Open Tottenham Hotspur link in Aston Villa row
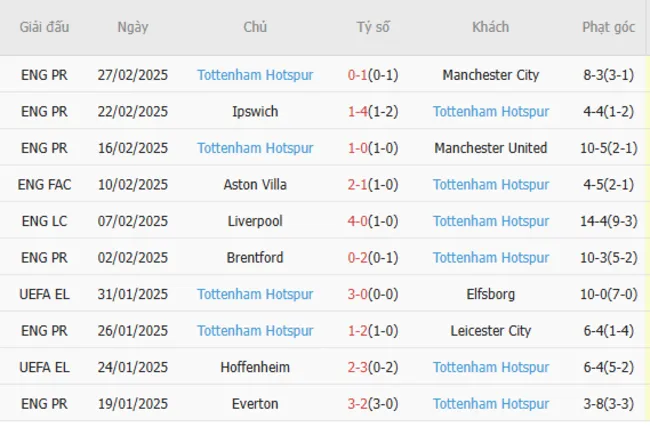Screen dimensions: 650x427 tap(491, 184)
